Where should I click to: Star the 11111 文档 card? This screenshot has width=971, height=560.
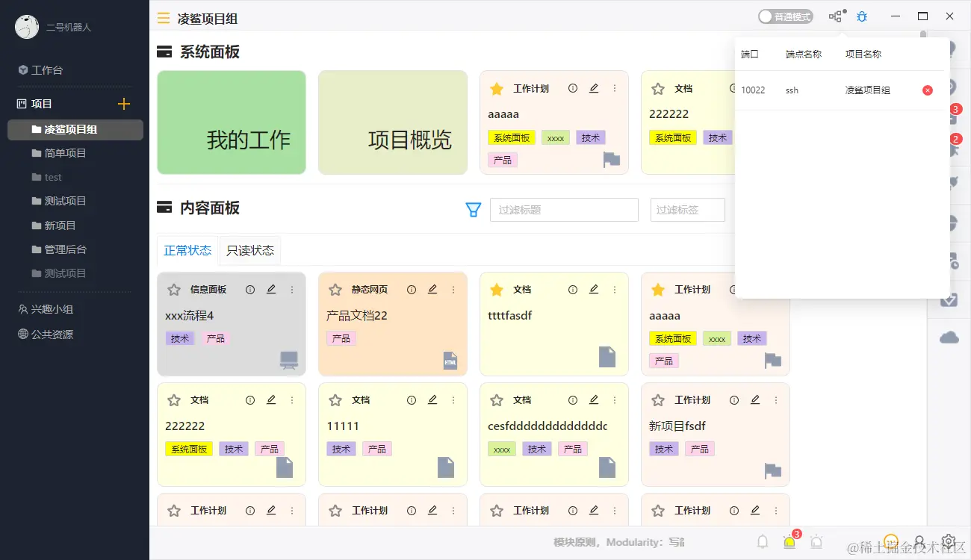coord(335,400)
